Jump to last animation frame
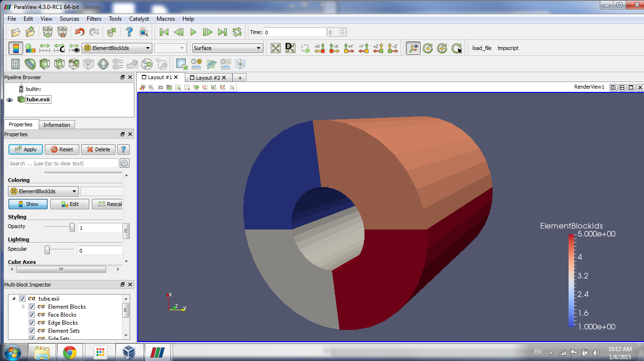The width and height of the screenshot is (644, 361). 222,32
